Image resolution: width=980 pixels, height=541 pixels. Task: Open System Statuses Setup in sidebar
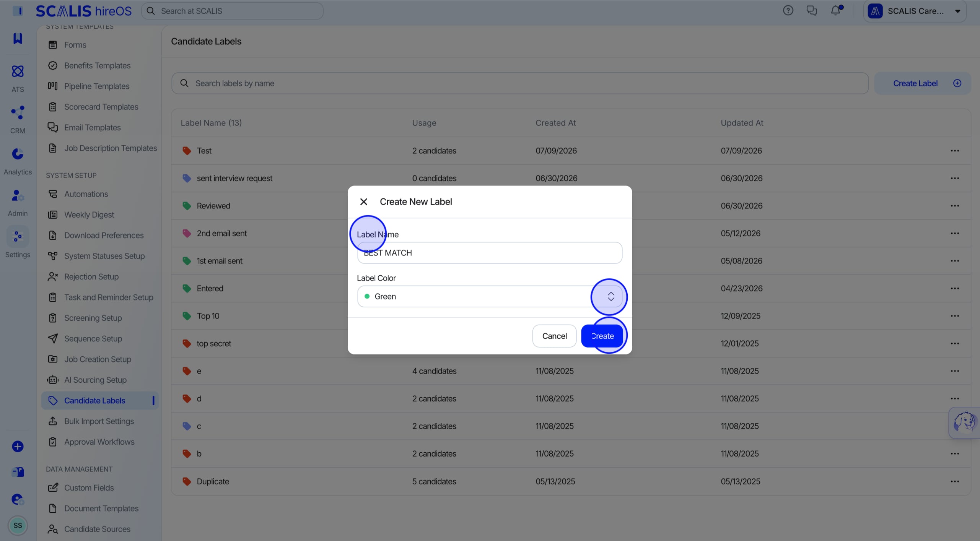(x=100, y=256)
